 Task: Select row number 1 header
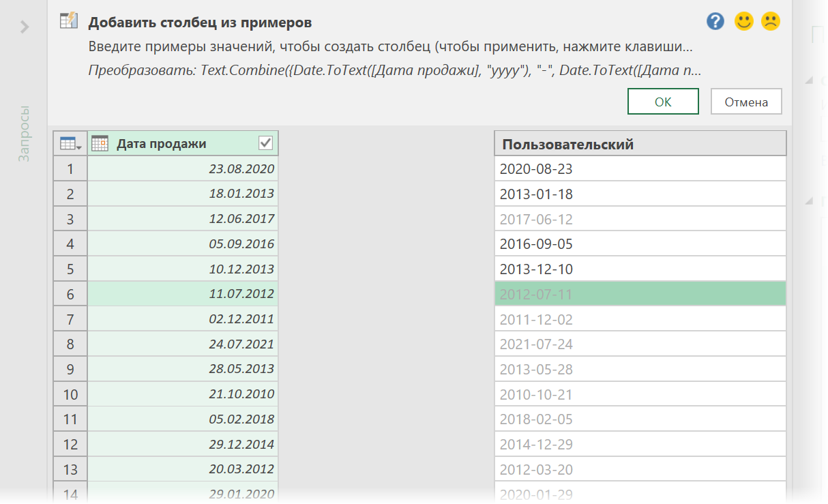[x=70, y=168]
